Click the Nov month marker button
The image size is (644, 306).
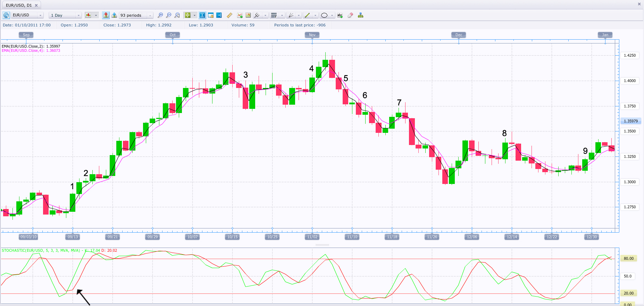312,35
